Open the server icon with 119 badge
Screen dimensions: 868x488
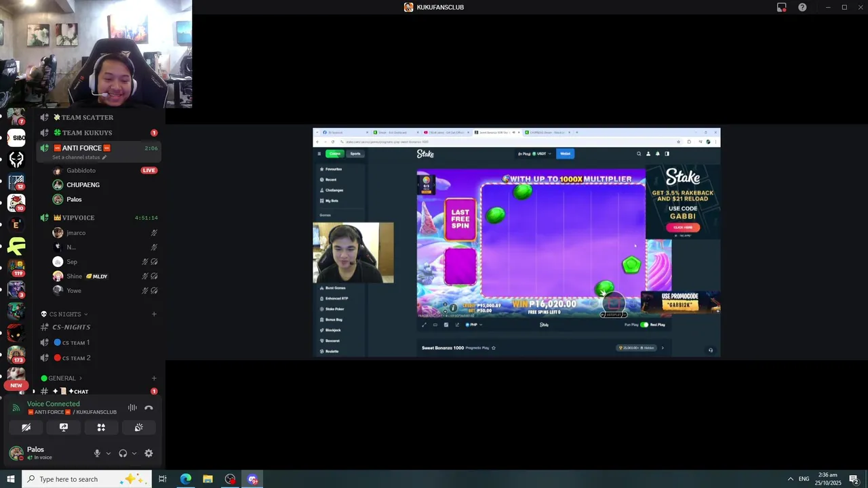(16, 268)
